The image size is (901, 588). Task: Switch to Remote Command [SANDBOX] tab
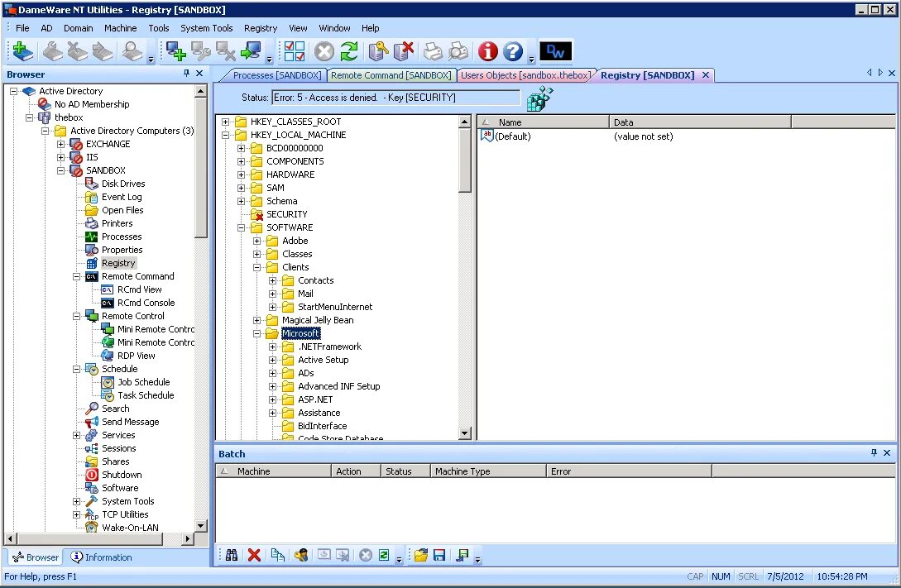pos(391,75)
